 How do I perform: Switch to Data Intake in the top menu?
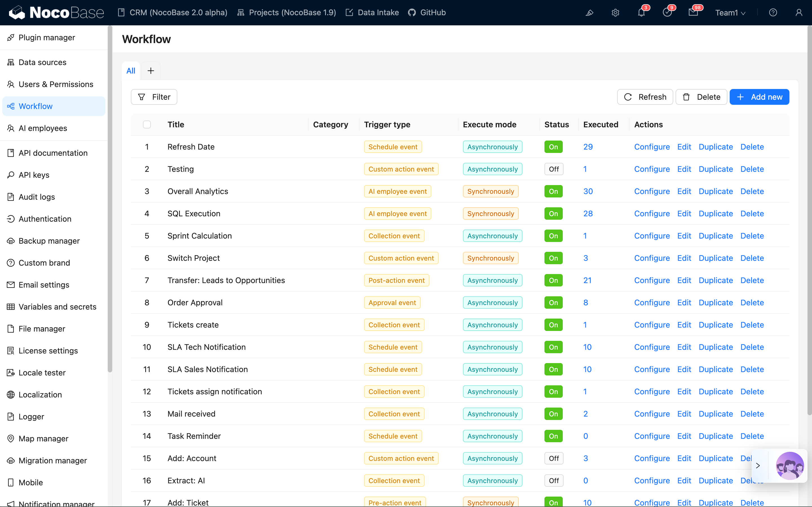pos(372,12)
